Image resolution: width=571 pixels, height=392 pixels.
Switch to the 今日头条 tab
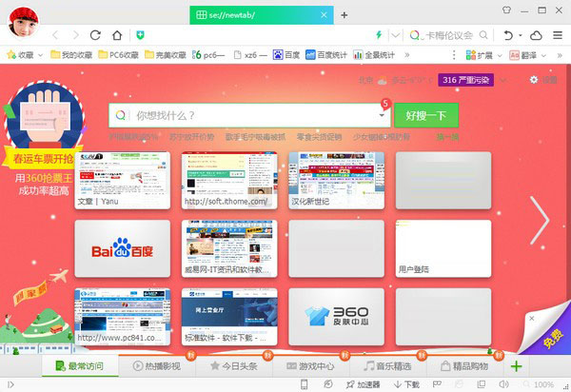coord(234,365)
